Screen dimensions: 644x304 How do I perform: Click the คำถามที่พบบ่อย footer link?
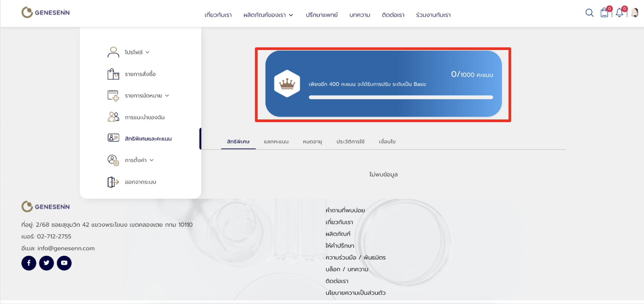tap(345, 210)
